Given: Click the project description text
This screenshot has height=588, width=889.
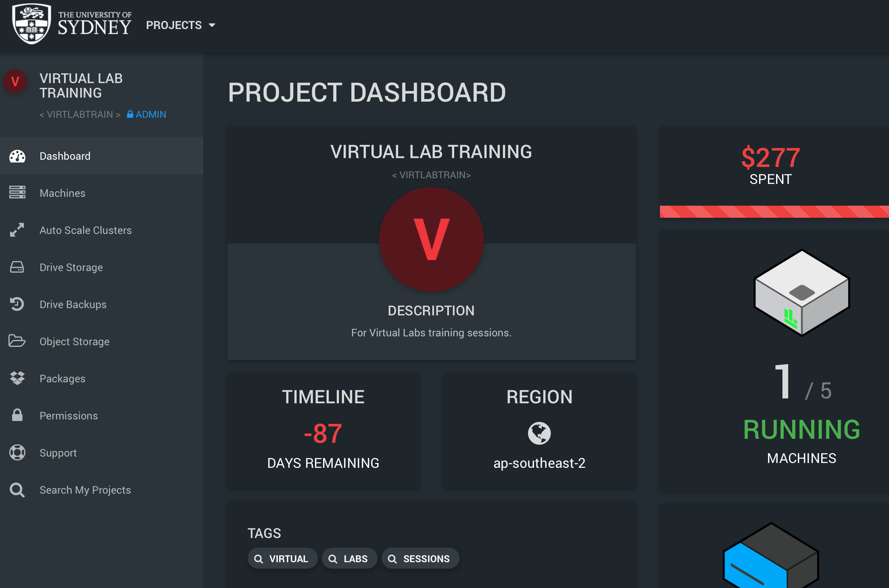Looking at the screenshot, I should coord(431,333).
